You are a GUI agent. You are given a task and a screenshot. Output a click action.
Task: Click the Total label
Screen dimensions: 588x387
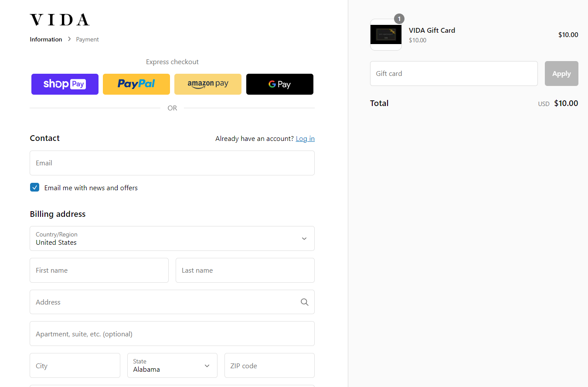click(379, 103)
